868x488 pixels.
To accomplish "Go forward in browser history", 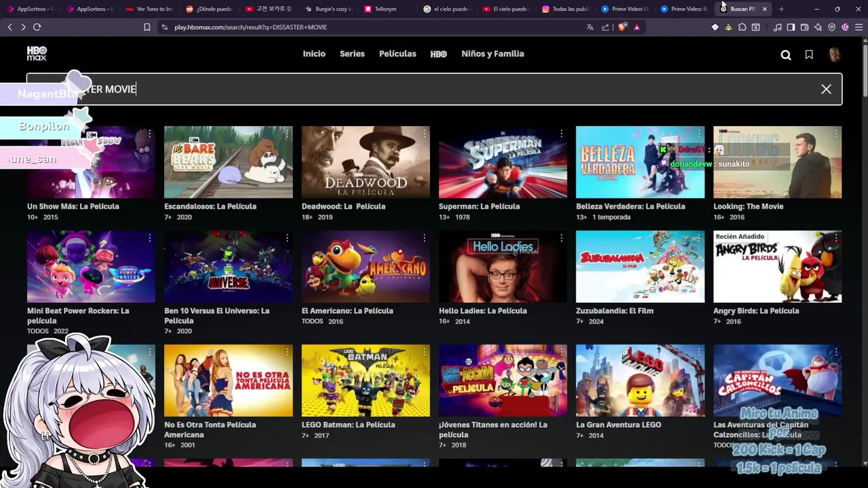I will [23, 27].
